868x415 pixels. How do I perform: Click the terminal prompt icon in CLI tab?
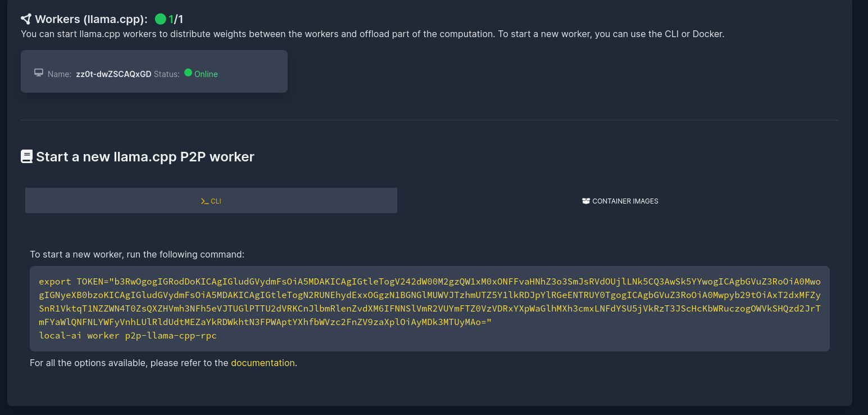(204, 201)
